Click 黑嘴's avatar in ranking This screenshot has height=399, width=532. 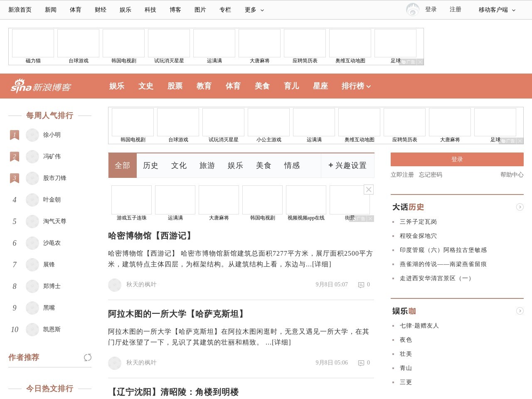pyautogui.click(x=32, y=308)
